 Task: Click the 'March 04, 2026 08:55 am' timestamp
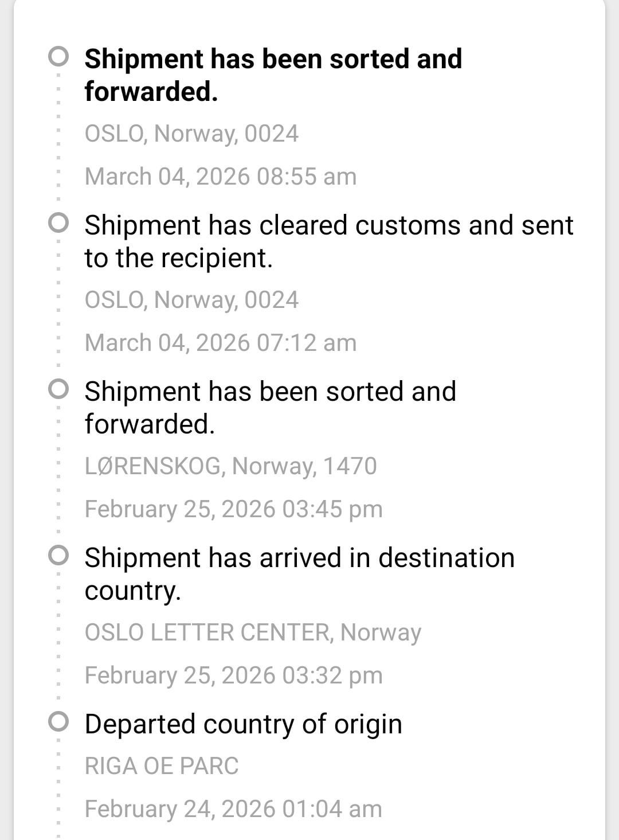pyautogui.click(x=221, y=177)
